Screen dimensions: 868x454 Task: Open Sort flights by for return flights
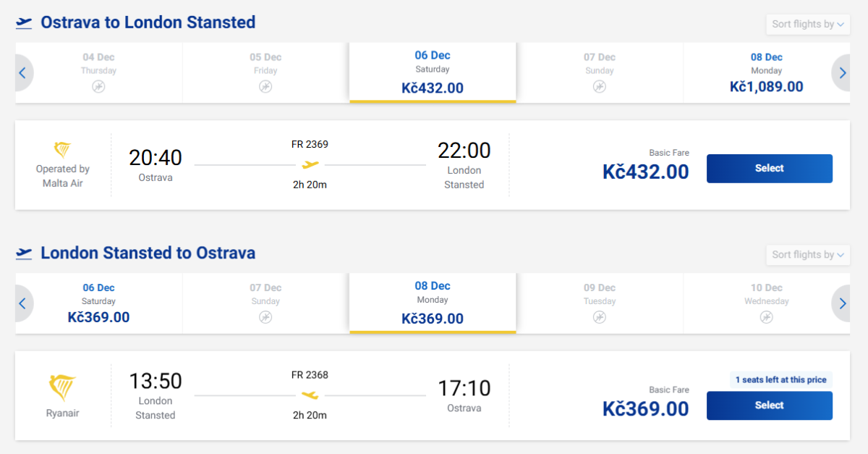click(807, 255)
